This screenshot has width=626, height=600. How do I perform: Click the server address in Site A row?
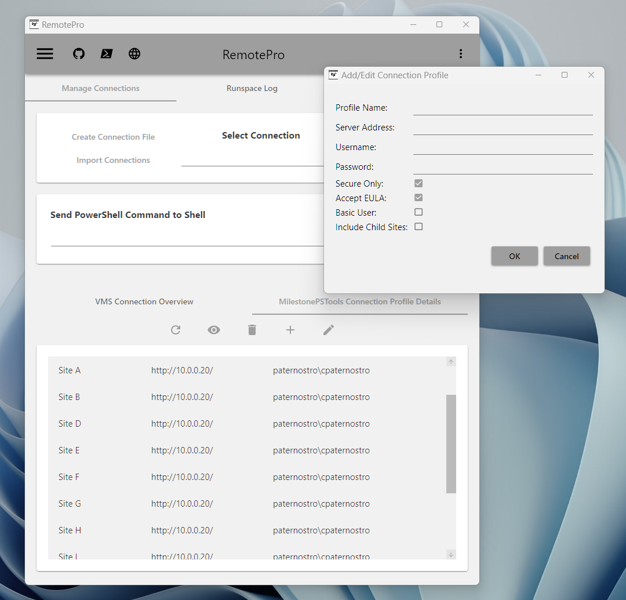point(182,370)
